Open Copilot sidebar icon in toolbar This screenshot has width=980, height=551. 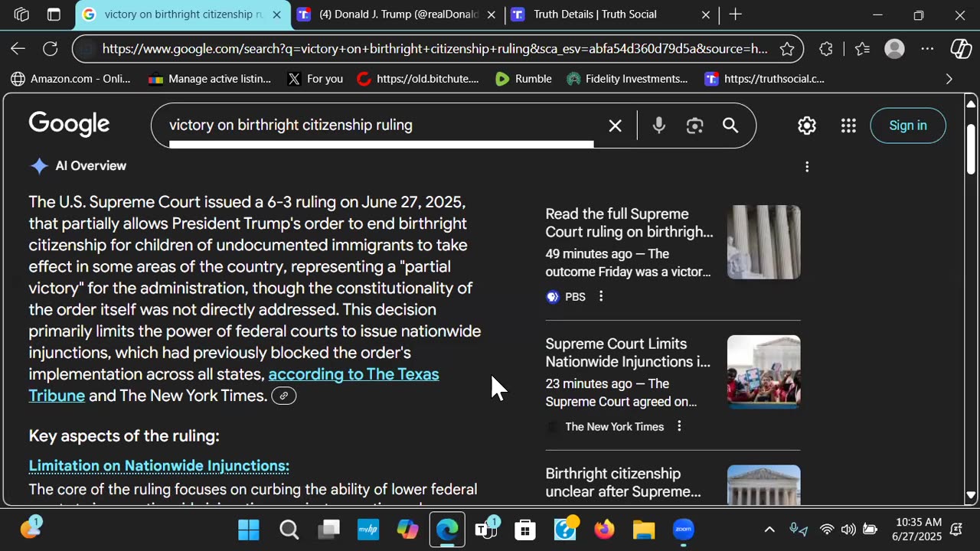pyautogui.click(x=961, y=49)
